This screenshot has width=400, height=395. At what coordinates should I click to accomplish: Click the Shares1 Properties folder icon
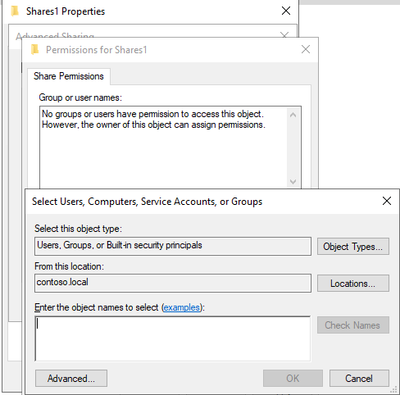tap(15, 11)
